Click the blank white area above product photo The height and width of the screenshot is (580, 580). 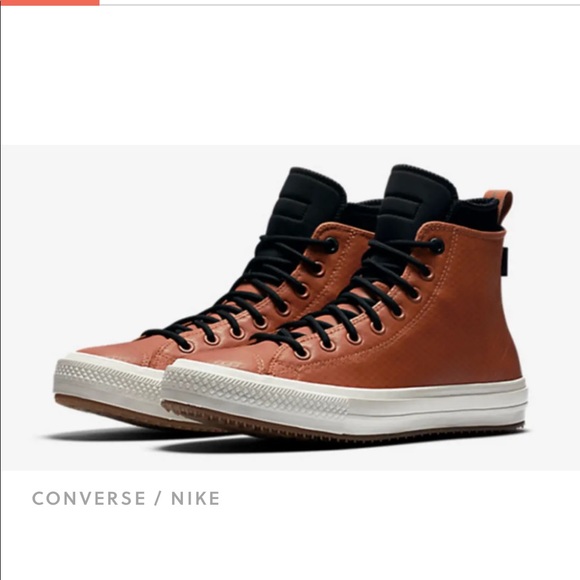(290, 74)
